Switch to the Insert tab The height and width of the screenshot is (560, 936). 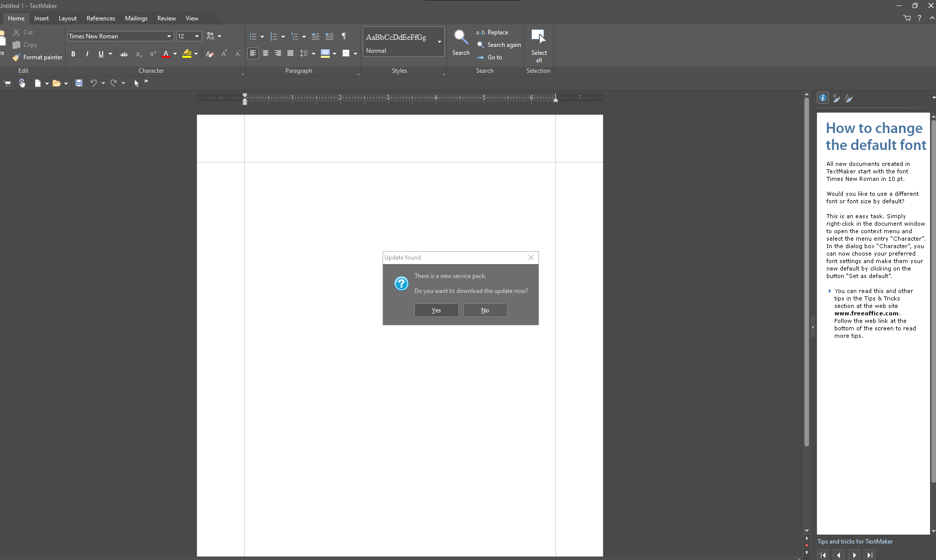42,18
